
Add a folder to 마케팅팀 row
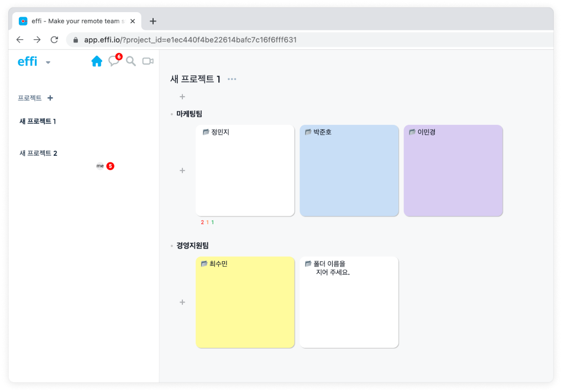click(182, 171)
